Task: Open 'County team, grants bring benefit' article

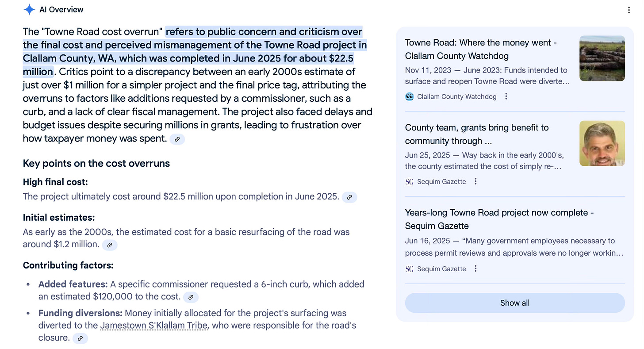Action: 477,134
